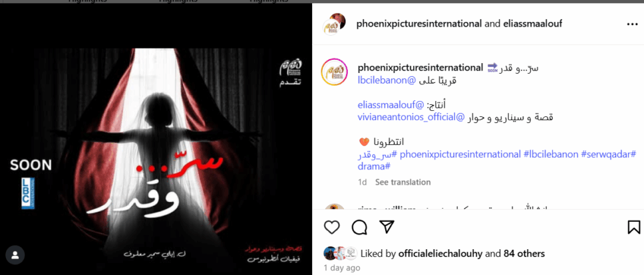Screen dimensions: 644x275
Task: Open the @lbcilebanon mention link
Action: point(387,81)
